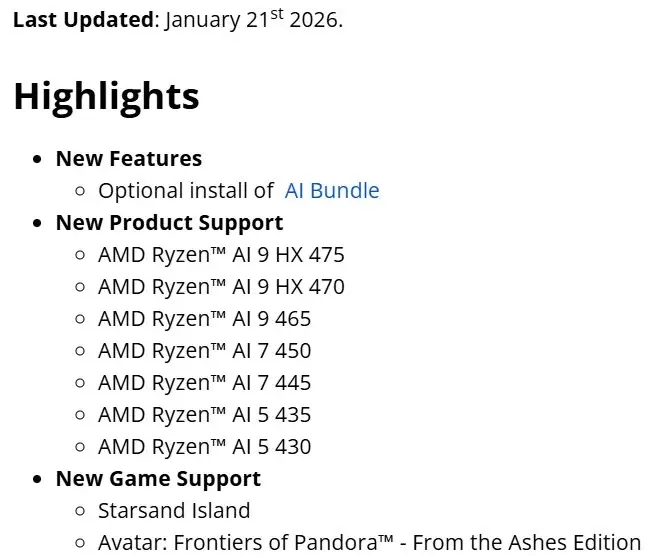Select the AMD Ryzen AI 9 HX 475 entry
Image resolution: width=667 pixels, height=556 pixels.
[x=221, y=255]
